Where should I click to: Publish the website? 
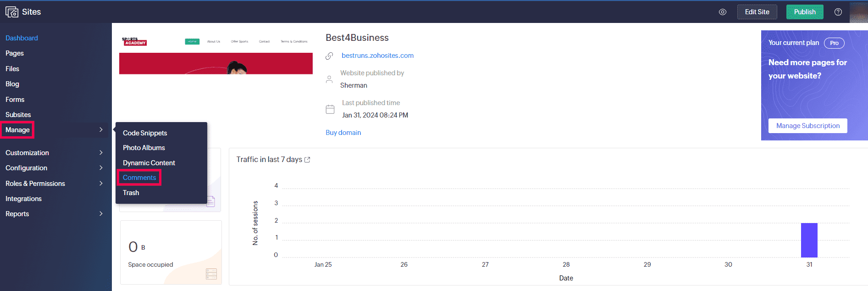tap(805, 12)
